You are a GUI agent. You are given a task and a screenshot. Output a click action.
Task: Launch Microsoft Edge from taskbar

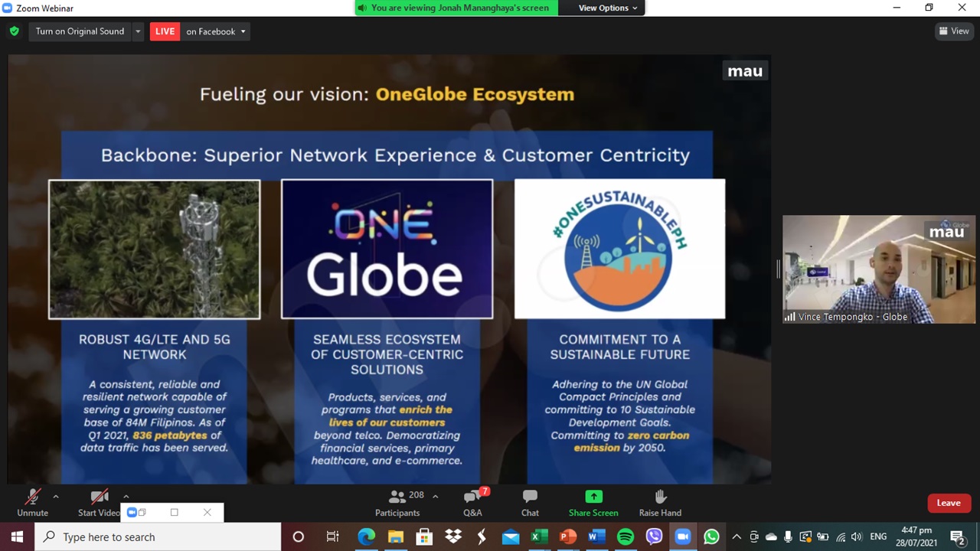coord(366,536)
